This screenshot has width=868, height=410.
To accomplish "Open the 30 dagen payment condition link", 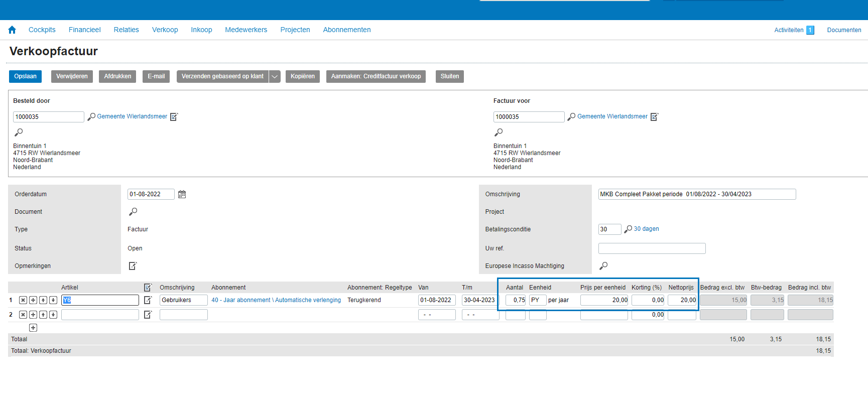I will tap(646, 229).
